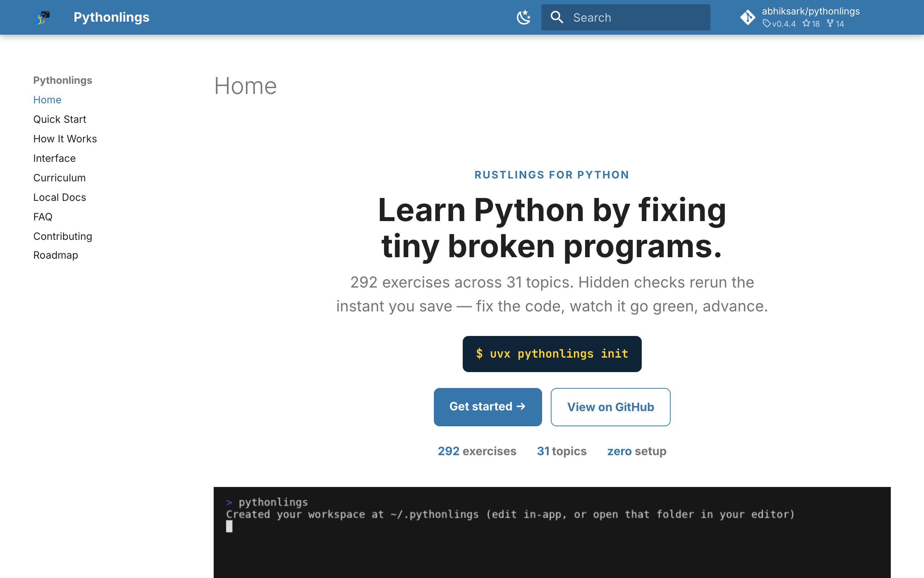Open the abhiksark/pythonlings repository link
The image size is (924, 578).
tap(811, 12)
